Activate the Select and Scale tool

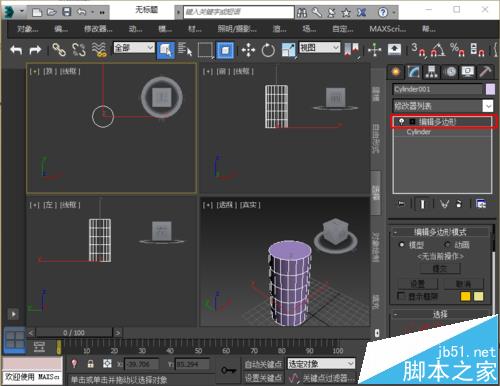(289, 50)
